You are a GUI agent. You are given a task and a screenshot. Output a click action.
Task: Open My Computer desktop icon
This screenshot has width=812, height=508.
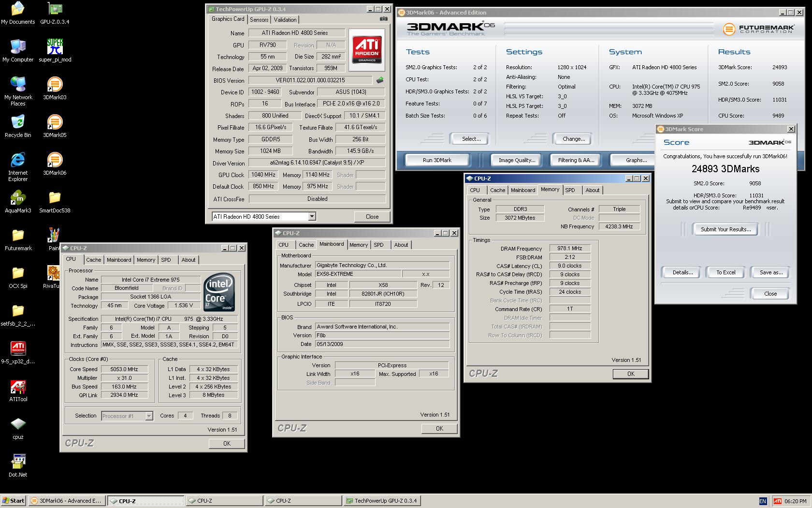(x=18, y=51)
